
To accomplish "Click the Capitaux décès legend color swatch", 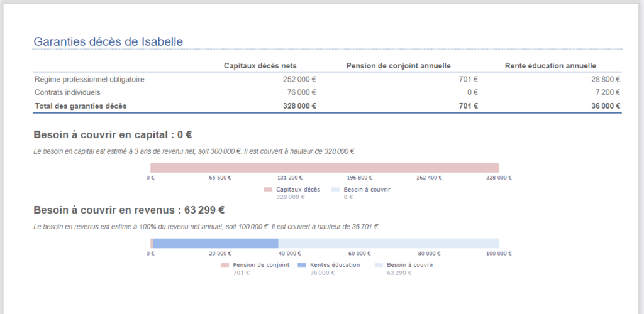I will click(x=268, y=190).
